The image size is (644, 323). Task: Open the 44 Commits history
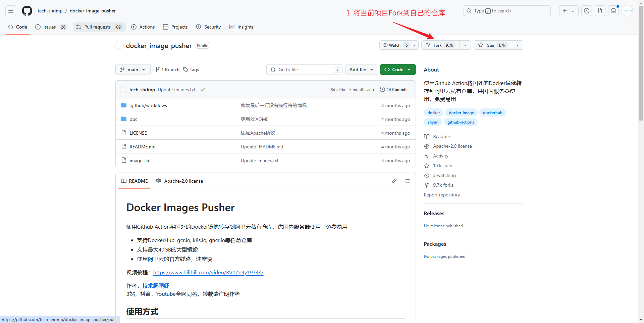(x=394, y=90)
